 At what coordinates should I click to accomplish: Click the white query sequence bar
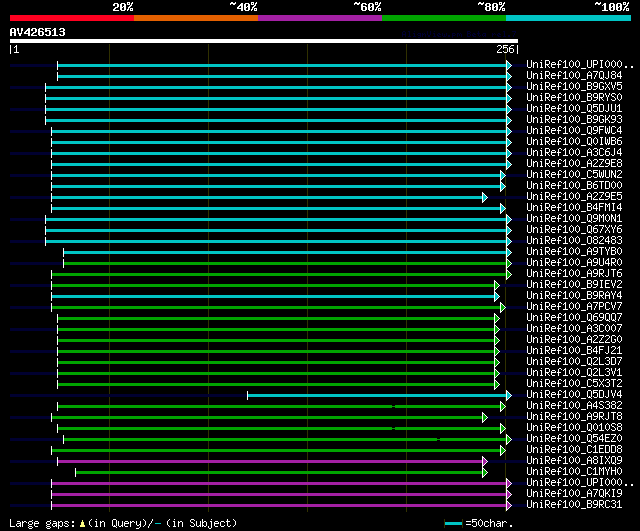pos(264,41)
